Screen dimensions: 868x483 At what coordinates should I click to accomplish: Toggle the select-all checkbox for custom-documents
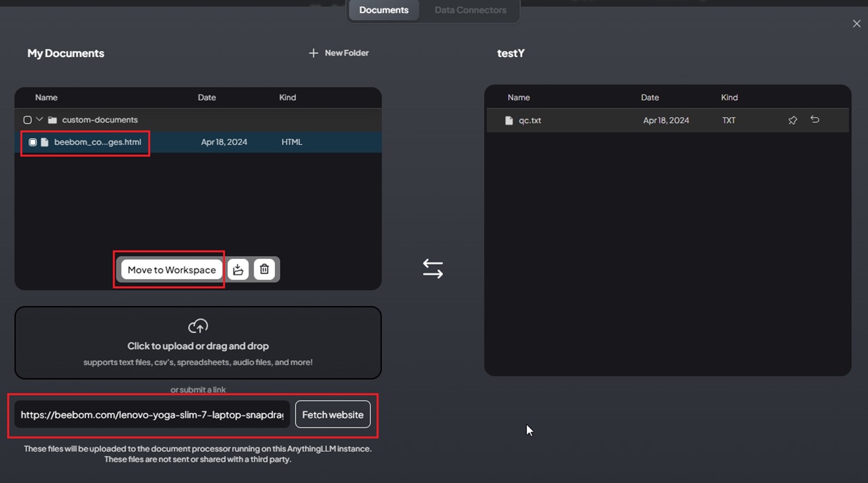(x=27, y=119)
